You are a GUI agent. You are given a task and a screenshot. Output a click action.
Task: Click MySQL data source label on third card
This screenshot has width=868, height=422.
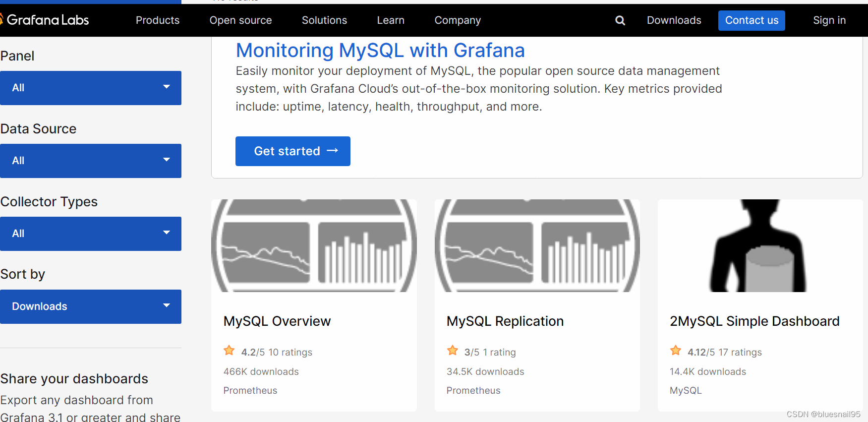click(x=686, y=390)
